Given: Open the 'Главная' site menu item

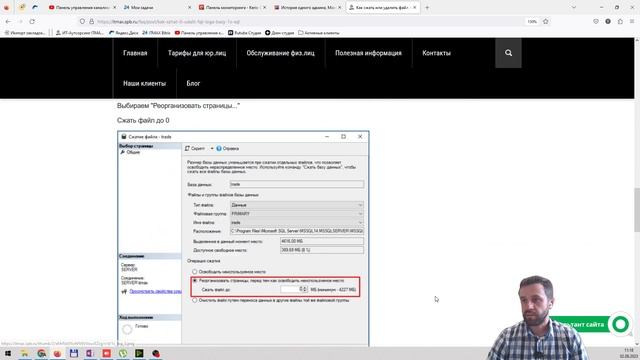Looking at the screenshot, I should click(x=135, y=53).
